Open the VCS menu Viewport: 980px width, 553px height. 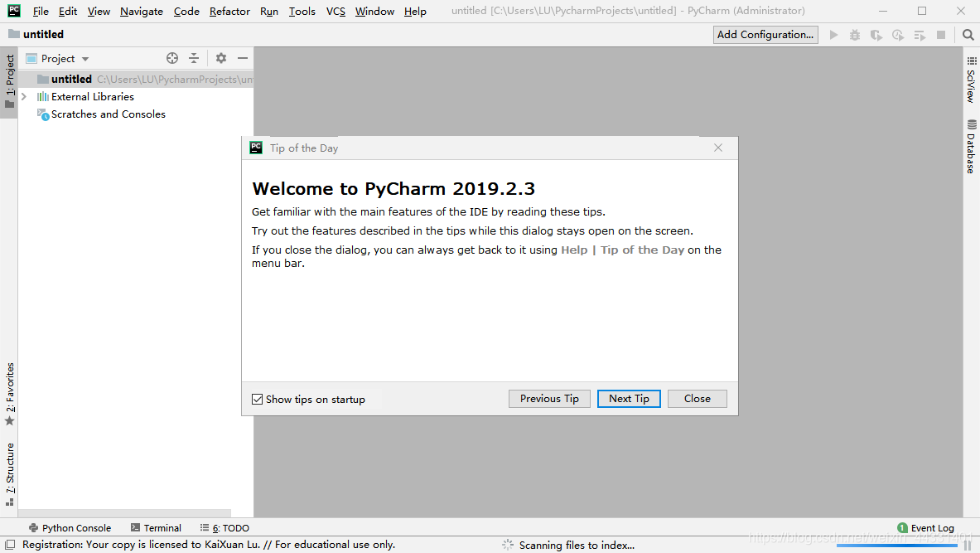pyautogui.click(x=336, y=12)
